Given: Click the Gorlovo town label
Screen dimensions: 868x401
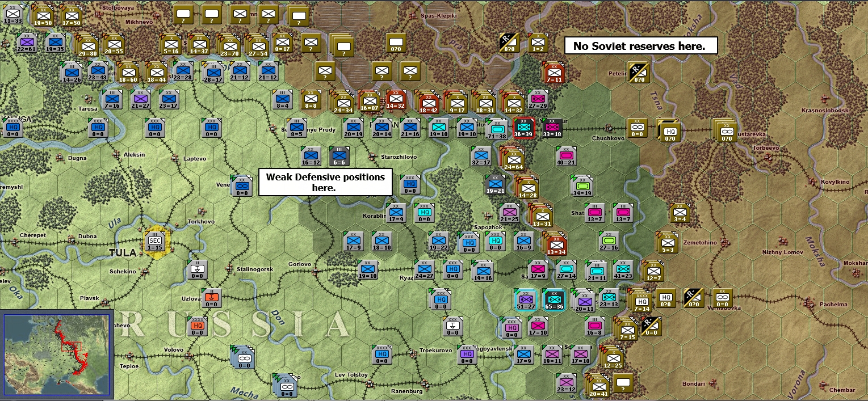Looking at the screenshot, I should [x=300, y=264].
